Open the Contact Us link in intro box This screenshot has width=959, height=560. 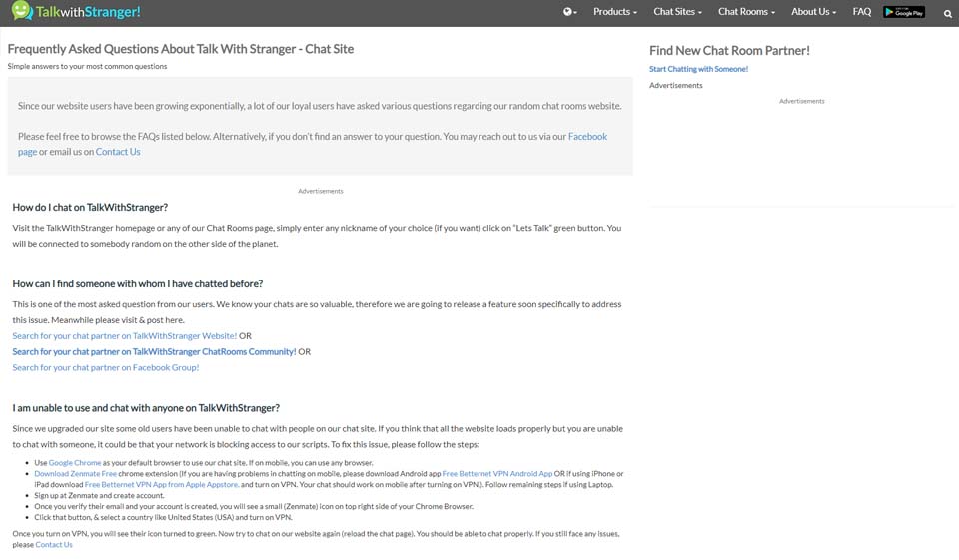coord(118,152)
